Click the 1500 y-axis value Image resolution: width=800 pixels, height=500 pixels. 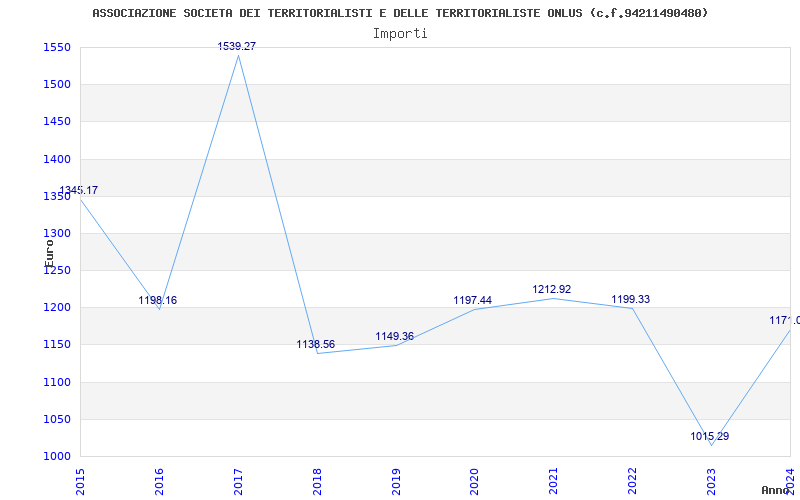tap(57, 84)
